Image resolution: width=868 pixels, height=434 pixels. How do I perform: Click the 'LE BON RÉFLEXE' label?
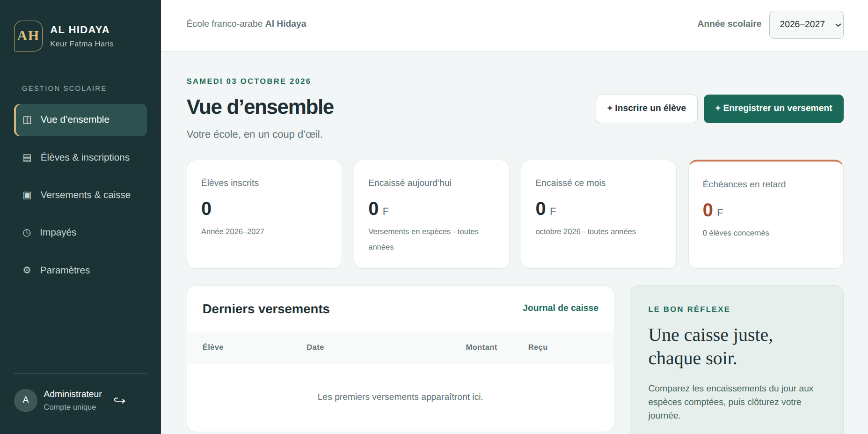[689, 309]
